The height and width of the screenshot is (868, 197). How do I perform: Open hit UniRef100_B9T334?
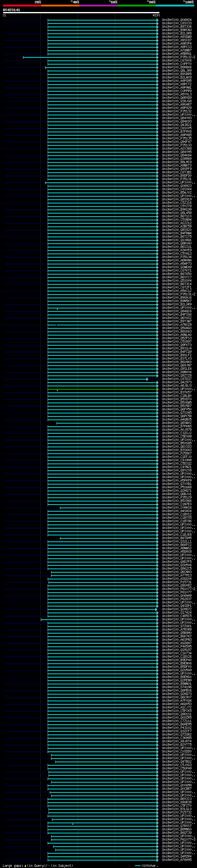click(177, 26)
